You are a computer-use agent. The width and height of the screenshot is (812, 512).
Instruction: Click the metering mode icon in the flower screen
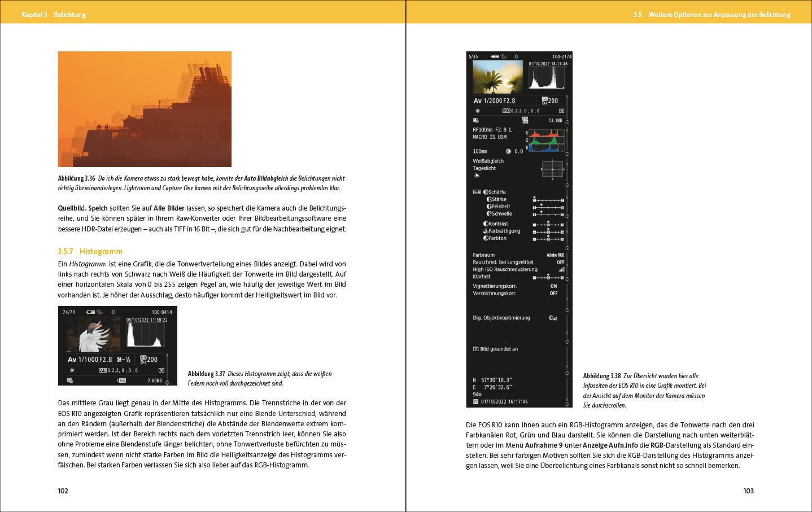[561, 111]
